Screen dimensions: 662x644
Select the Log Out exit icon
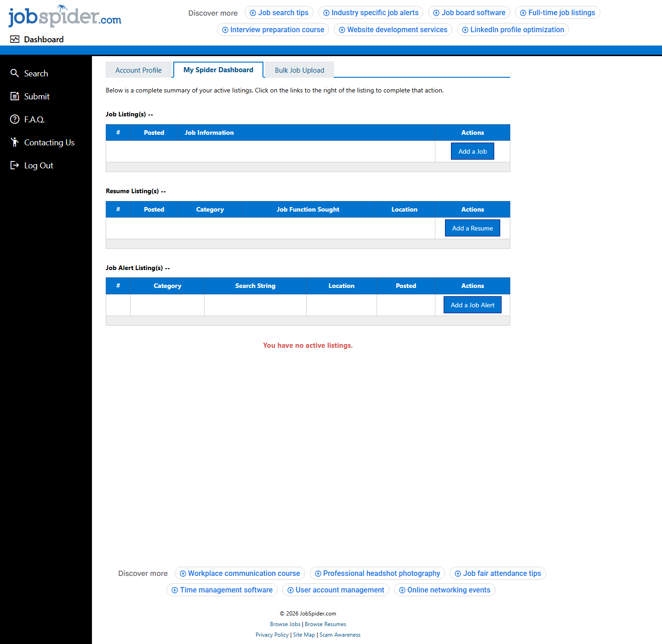pyautogui.click(x=15, y=165)
